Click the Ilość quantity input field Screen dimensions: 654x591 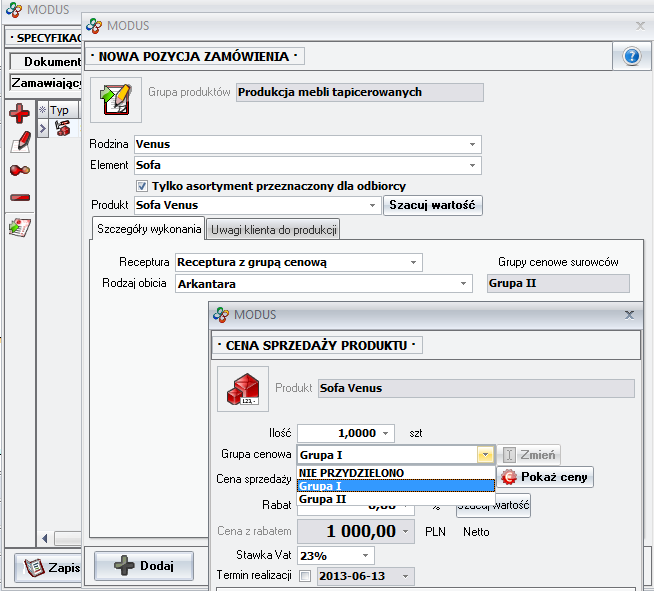click(x=340, y=433)
